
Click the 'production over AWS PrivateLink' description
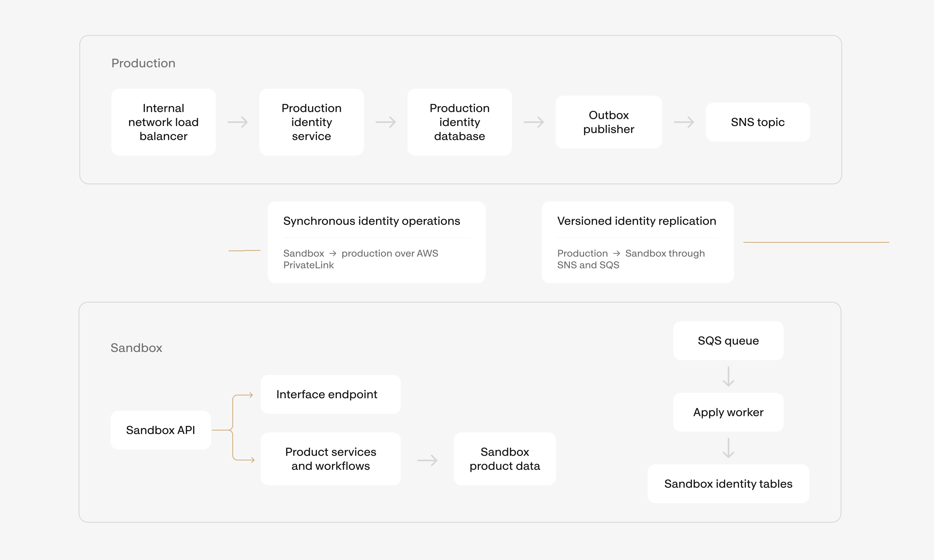pyautogui.click(x=361, y=259)
